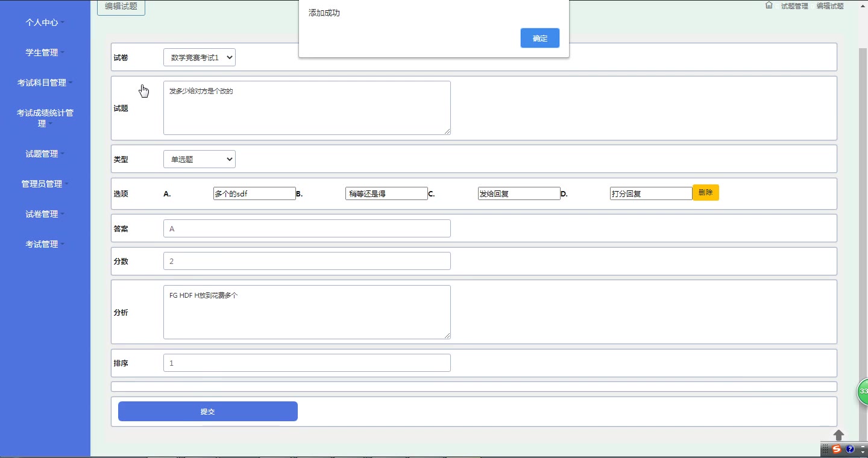Click the back-to-top arrow icon
Image resolution: width=868 pixels, height=458 pixels.
click(838, 435)
